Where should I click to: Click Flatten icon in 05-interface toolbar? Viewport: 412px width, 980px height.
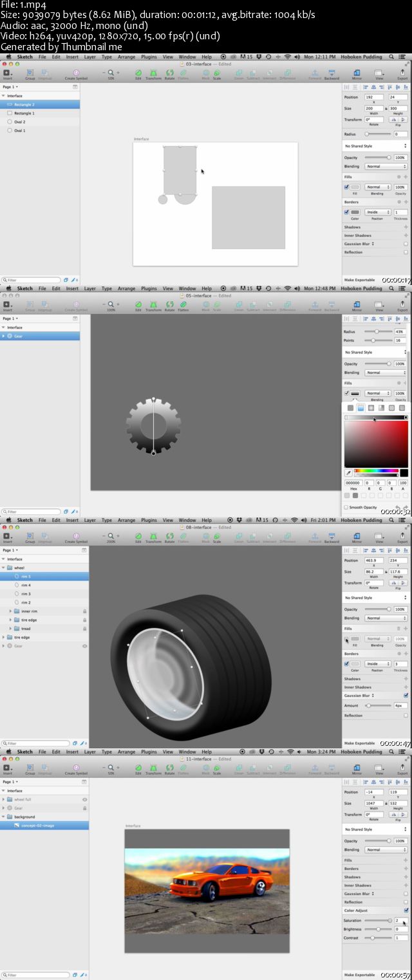tap(183, 304)
